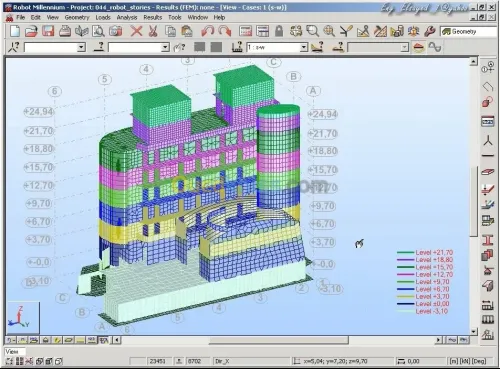Toggle the wave diagram button
500x369 pixels.
click(435, 47)
